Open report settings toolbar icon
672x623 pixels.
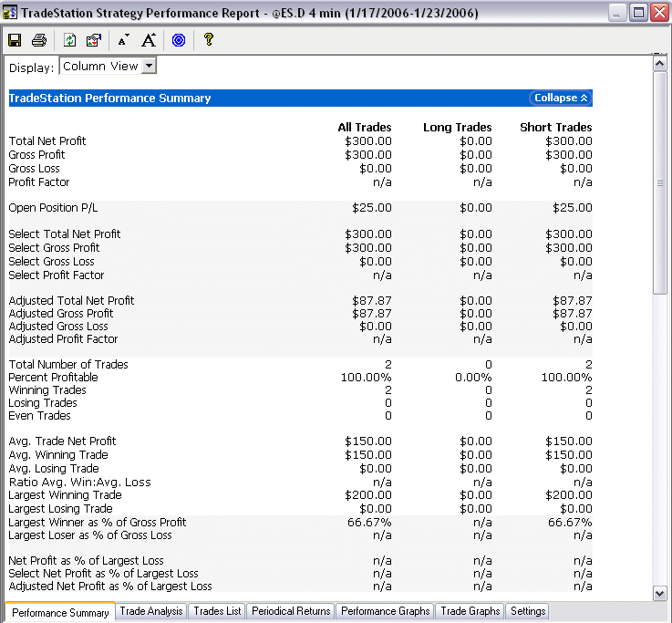coord(93,40)
